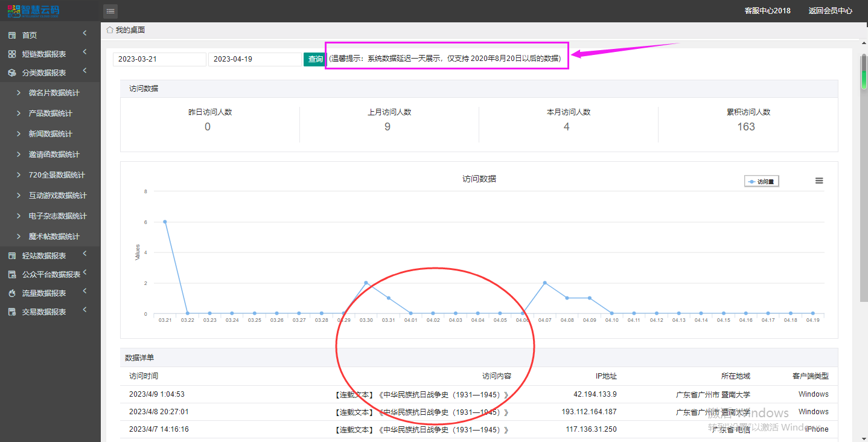Click the 流量数据报表 flame icon
Image resolution: width=868 pixels, height=442 pixels.
tap(12, 293)
